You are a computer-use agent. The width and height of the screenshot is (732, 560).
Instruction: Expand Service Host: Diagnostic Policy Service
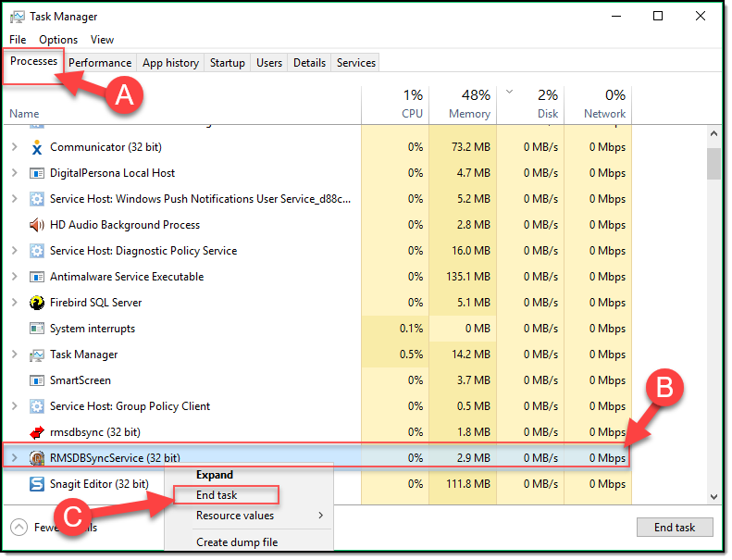14,251
